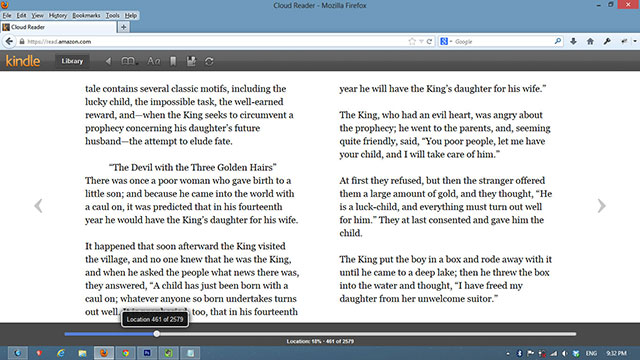Open the Bookmarks menu
Image resolution: width=640 pixels, height=360 pixels.
tap(86, 16)
